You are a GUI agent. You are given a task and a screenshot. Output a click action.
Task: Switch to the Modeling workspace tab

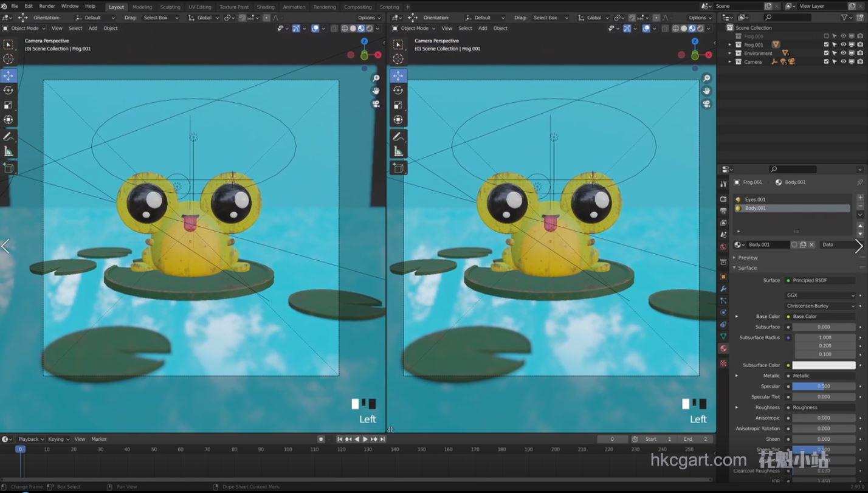point(142,7)
